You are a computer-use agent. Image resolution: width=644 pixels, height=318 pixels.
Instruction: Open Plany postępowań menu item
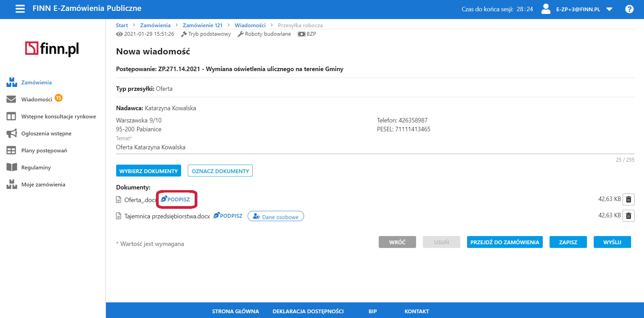pos(44,150)
